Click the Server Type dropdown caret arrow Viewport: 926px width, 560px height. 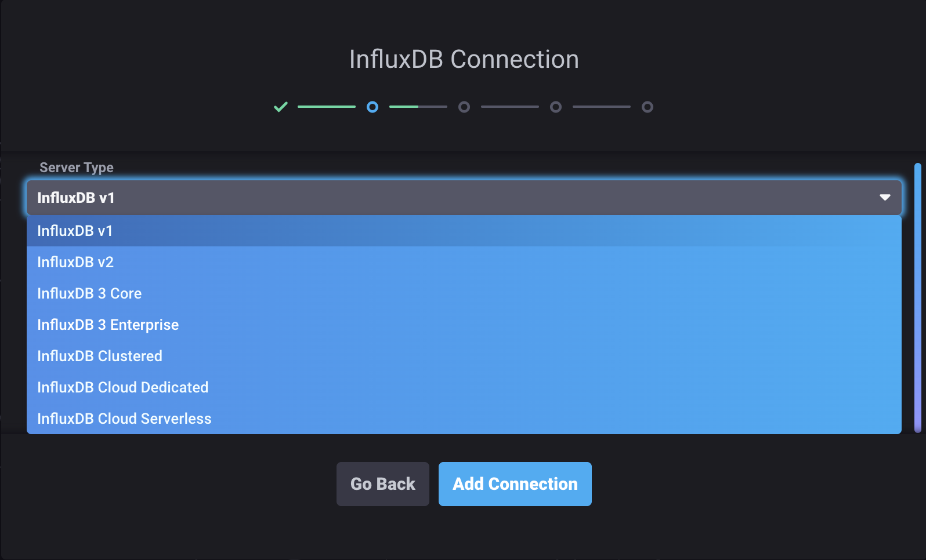coord(885,198)
